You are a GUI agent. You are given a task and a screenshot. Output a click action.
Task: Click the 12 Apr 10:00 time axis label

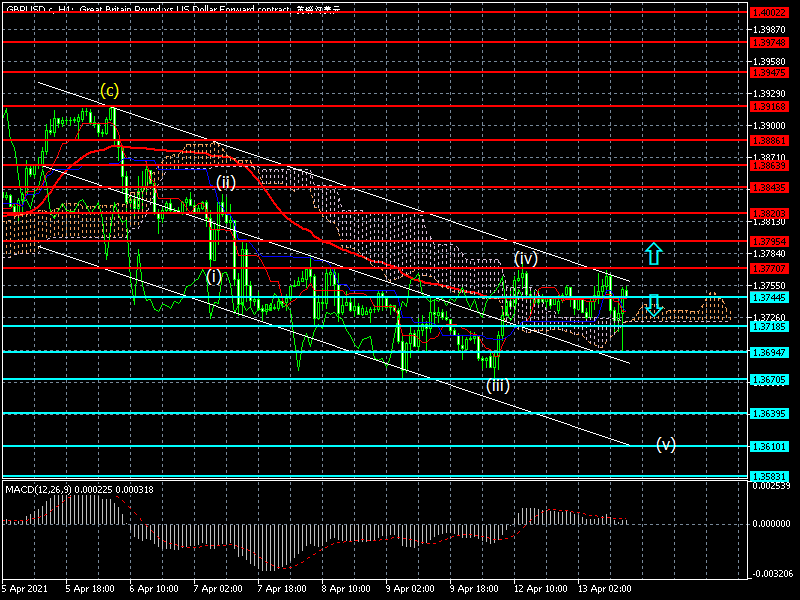[540, 590]
